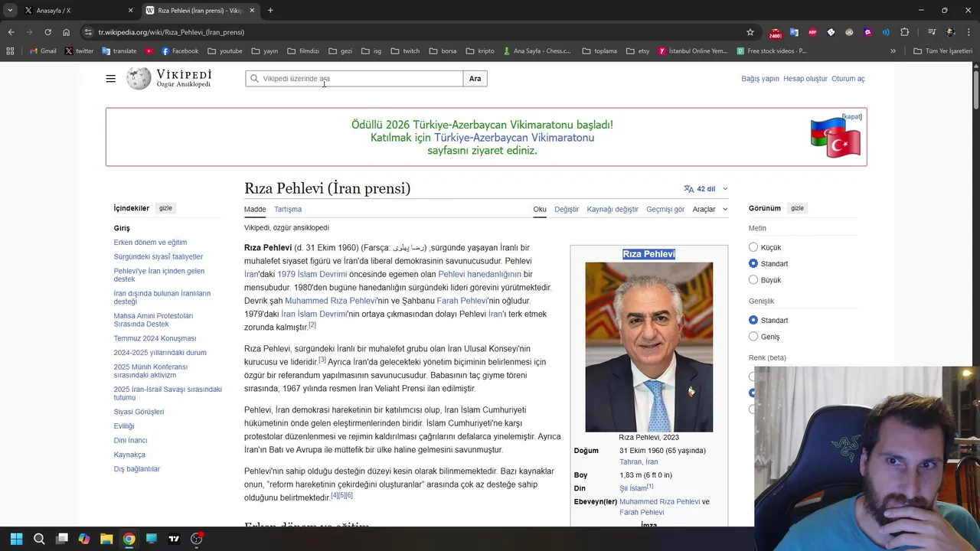Open the Rıza Pehlevi infobox portrait photo
The width and height of the screenshot is (980, 551).
coord(649,347)
